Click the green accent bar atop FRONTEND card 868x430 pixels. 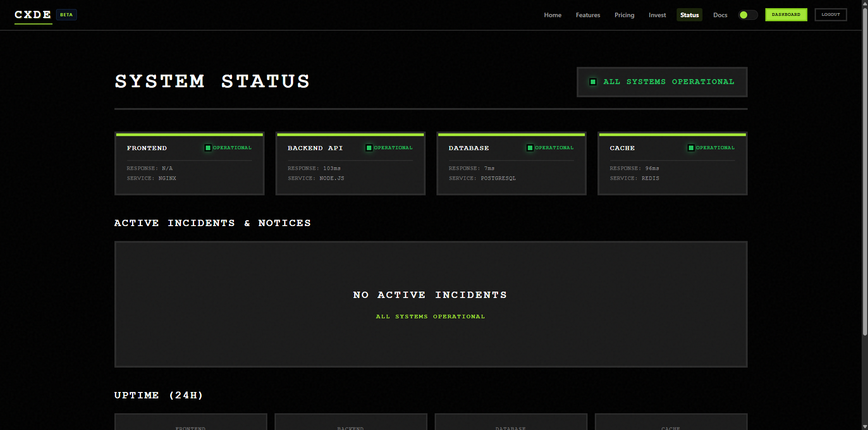(x=189, y=134)
